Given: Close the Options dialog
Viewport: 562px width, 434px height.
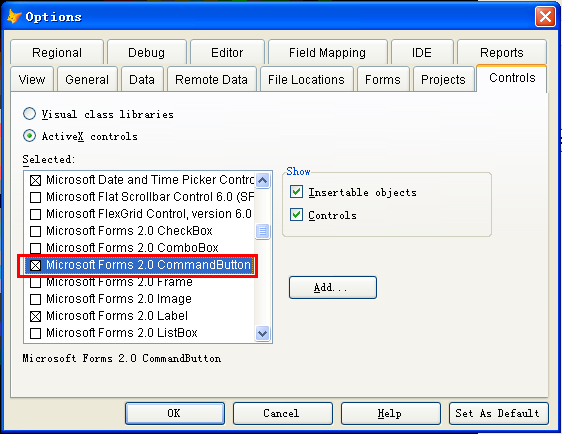Looking at the screenshot, I should (x=545, y=16).
